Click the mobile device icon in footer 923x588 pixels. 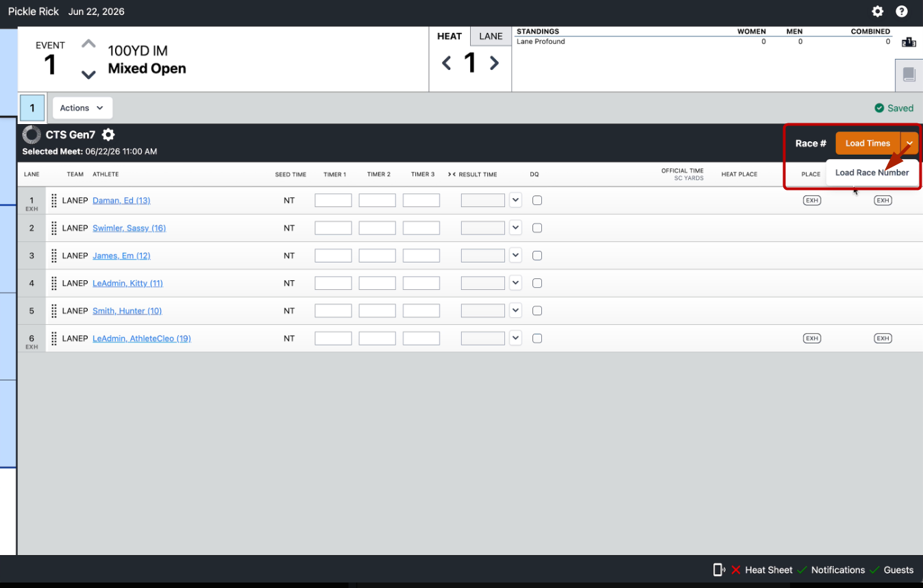(x=719, y=569)
